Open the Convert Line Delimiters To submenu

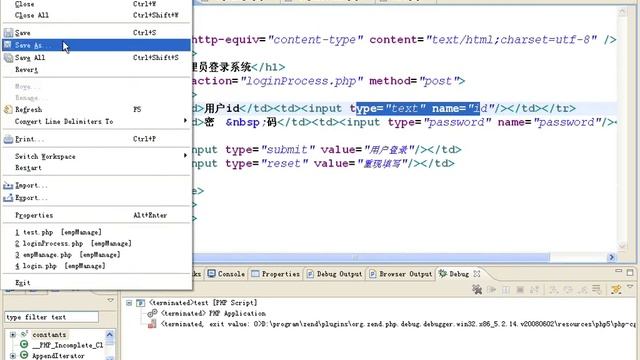click(97, 121)
